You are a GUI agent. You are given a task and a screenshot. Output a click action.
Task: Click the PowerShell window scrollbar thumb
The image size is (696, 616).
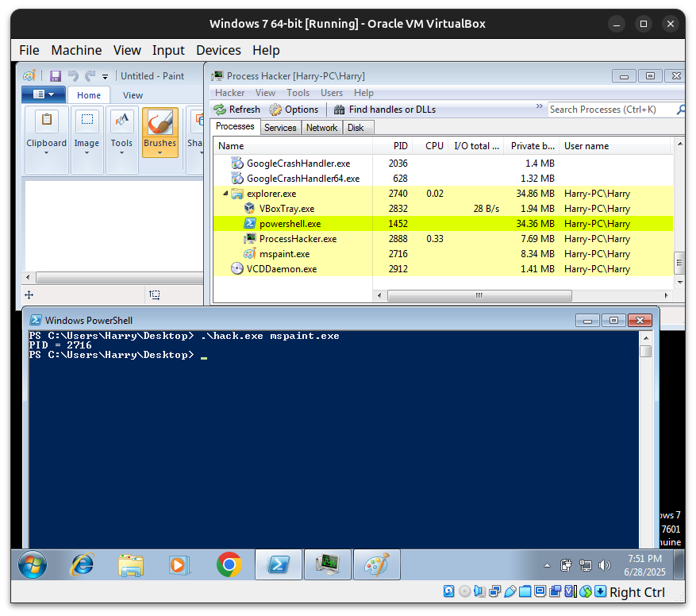click(646, 352)
